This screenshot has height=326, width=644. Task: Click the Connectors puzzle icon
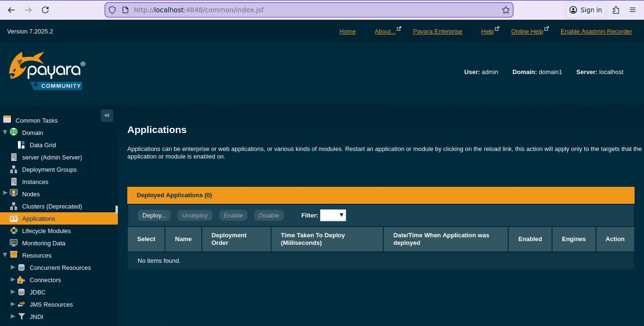coord(21,280)
